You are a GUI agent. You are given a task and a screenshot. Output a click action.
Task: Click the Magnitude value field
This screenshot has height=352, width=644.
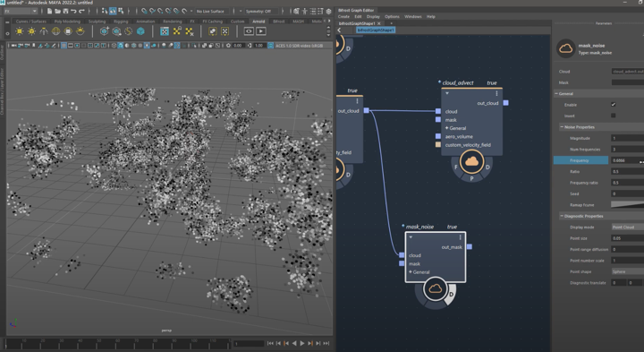628,138
